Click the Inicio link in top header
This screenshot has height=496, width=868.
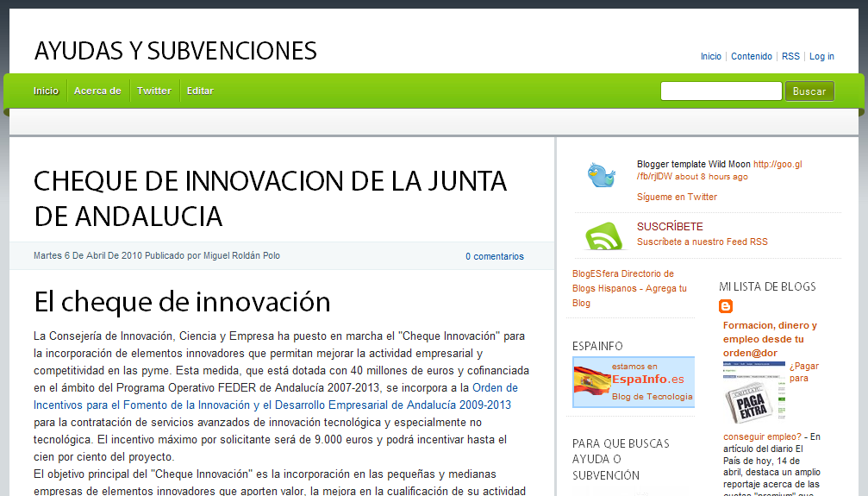711,57
